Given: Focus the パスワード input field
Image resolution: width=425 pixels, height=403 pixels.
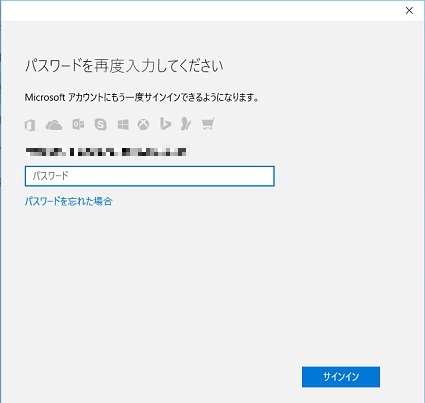Looking at the screenshot, I should point(150,176).
